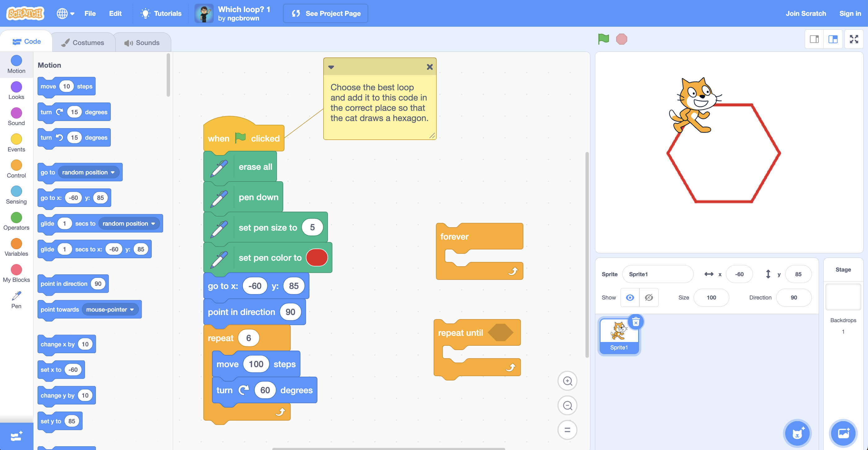Open the File menu
Screen dimensions: 868x450
click(90, 13)
